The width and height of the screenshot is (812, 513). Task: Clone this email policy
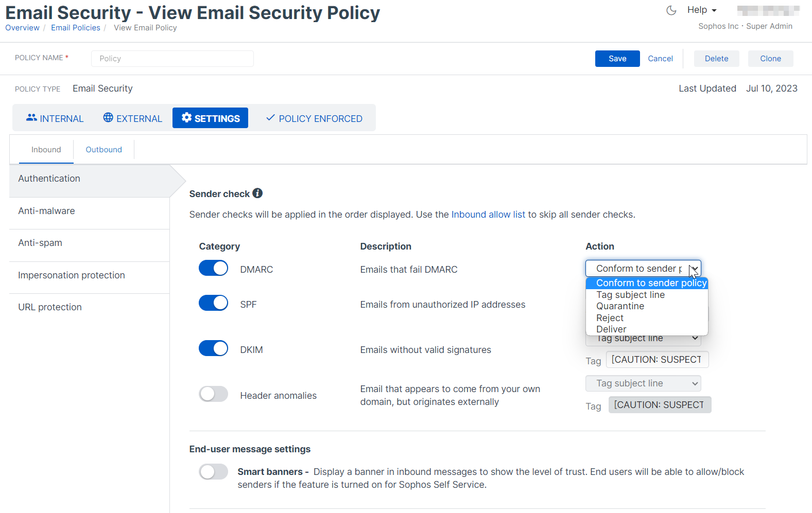pyautogui.click(x=770, y=59)
